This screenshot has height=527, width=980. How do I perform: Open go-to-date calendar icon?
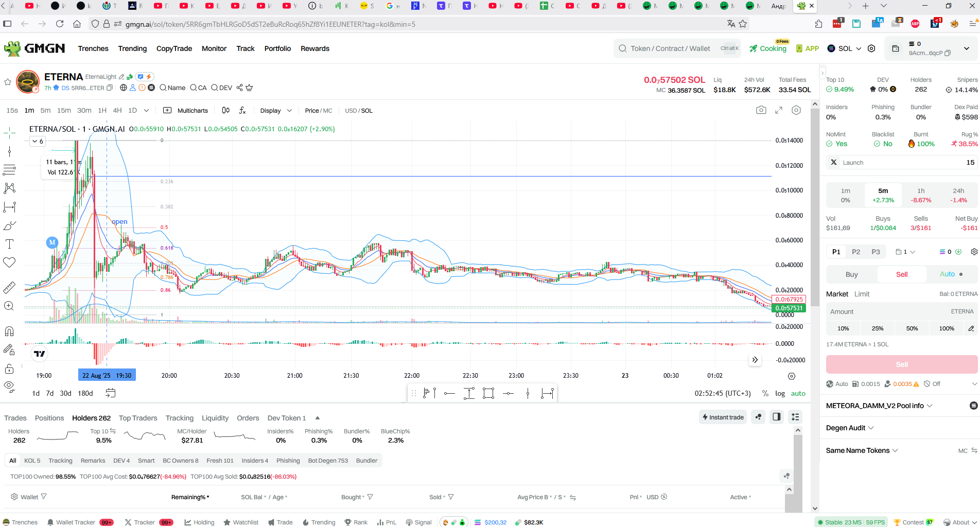point(110,393)
